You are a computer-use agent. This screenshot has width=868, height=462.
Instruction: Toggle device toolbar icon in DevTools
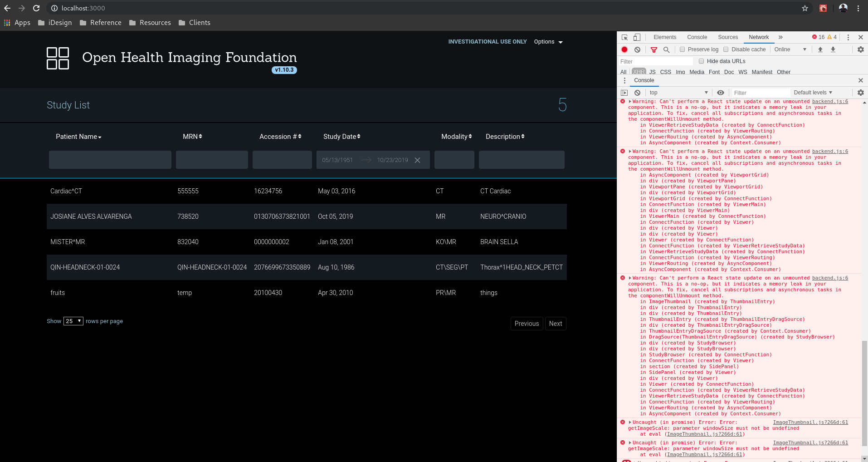tap(637, 37)
